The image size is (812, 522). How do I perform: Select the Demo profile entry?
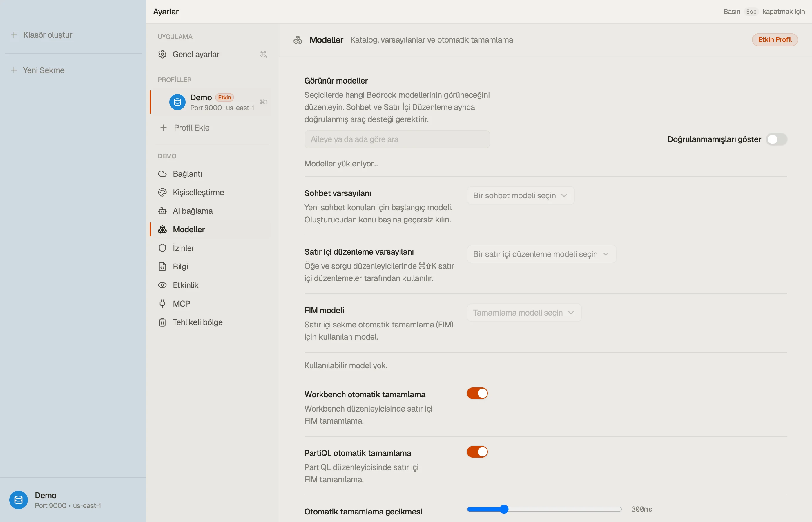point(211,102)
